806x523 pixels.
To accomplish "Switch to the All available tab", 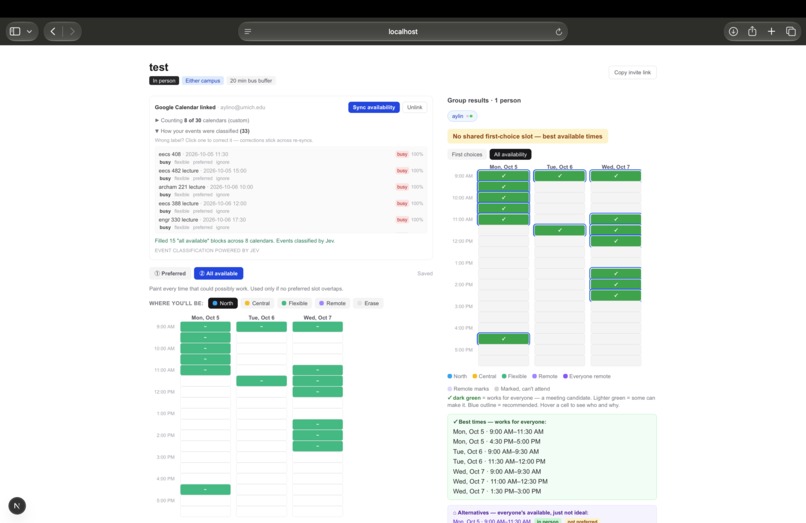I will 218,274.
